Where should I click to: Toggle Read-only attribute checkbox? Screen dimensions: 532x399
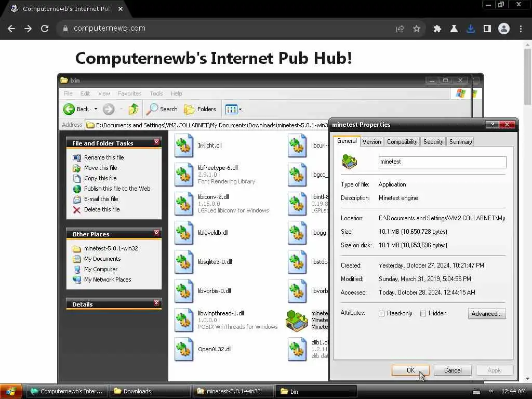pyautogui.click(x=382, y=313)
